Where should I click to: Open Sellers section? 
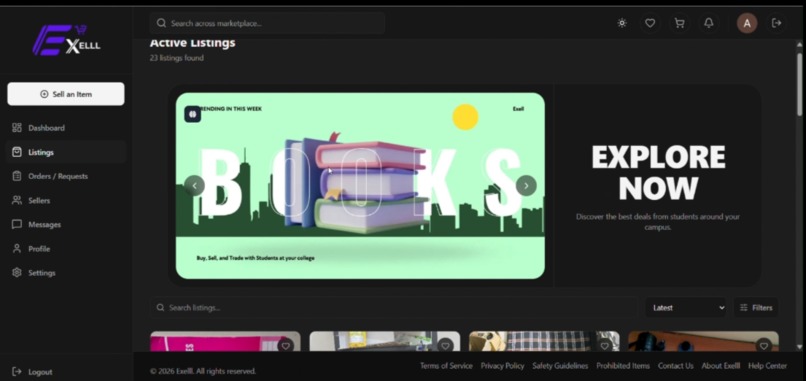coord(66,201)
